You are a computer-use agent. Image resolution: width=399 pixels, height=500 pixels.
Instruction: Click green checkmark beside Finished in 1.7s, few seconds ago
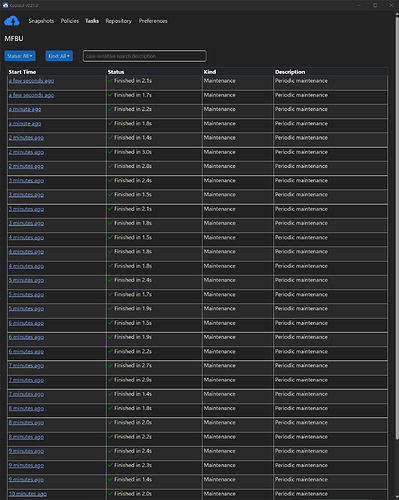click(x=110, y=95)
